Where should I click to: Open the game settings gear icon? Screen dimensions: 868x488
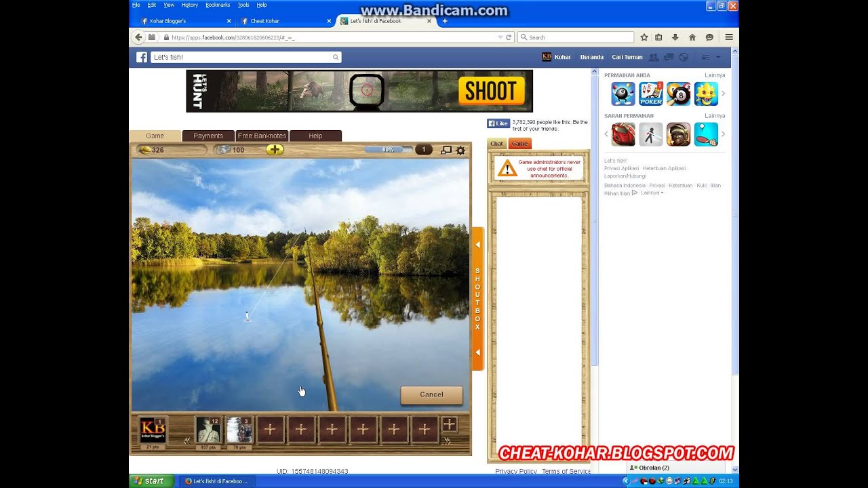pos(460,150)
